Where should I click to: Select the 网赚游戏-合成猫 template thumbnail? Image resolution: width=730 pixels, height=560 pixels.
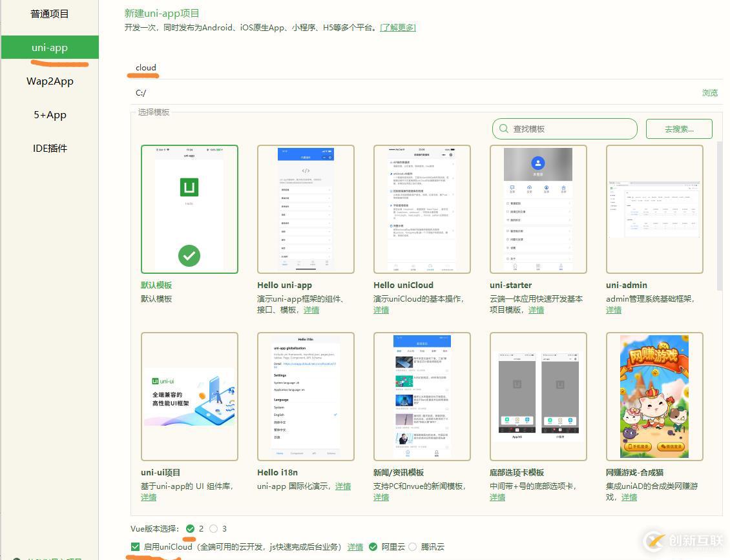[x=654, y=397]
